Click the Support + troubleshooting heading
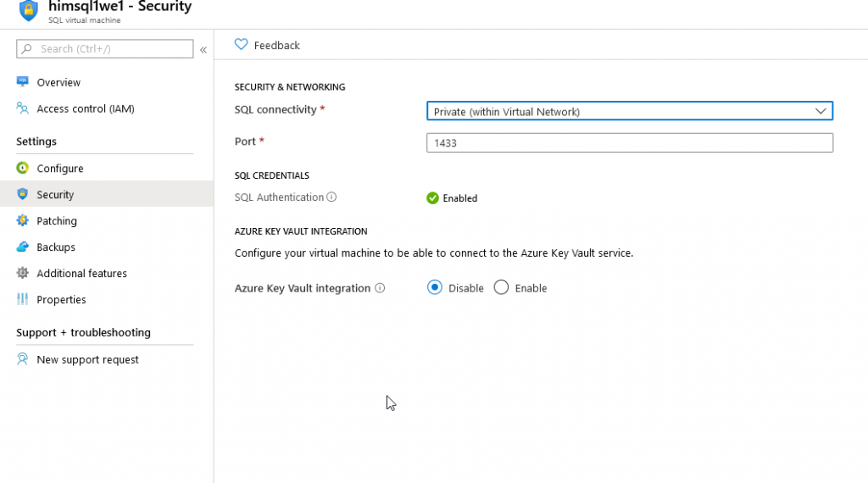This screenshot has height=483, width=868. [x=83, y=332]
